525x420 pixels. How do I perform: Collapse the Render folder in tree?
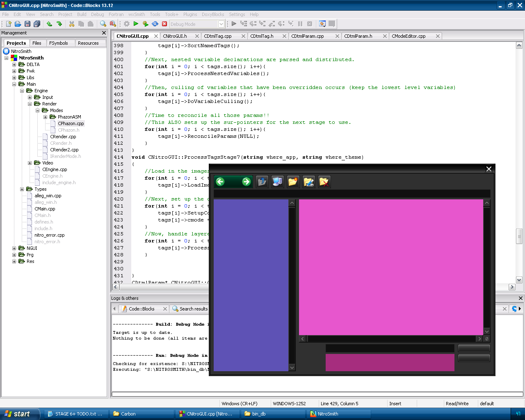[30, 104]
